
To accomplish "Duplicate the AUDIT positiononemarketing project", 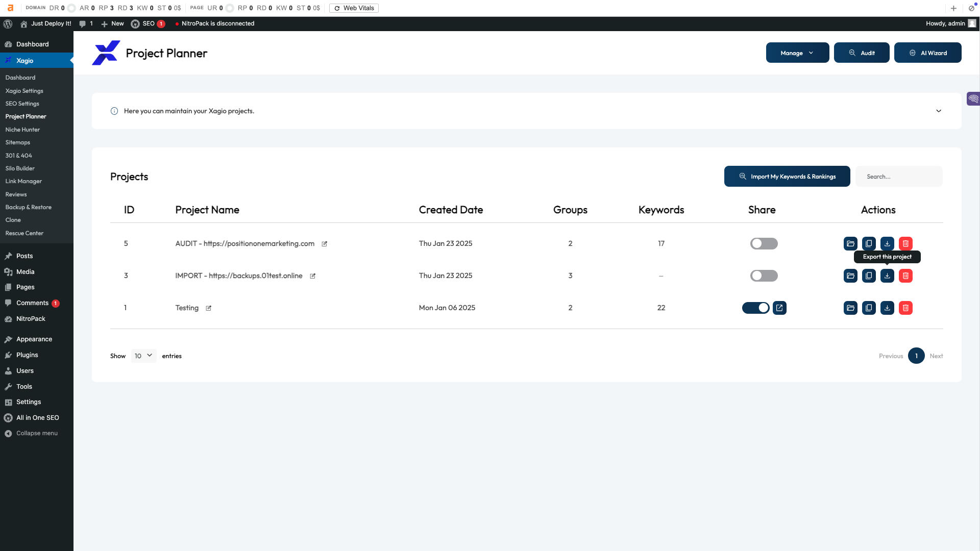I will tap(869, 244).
